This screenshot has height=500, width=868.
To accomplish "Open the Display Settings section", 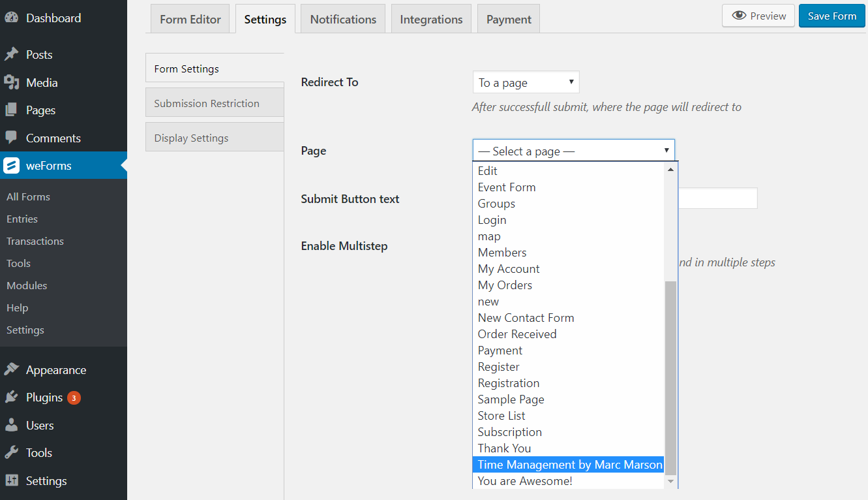I will pyautogui.click(x=215, y=138).
